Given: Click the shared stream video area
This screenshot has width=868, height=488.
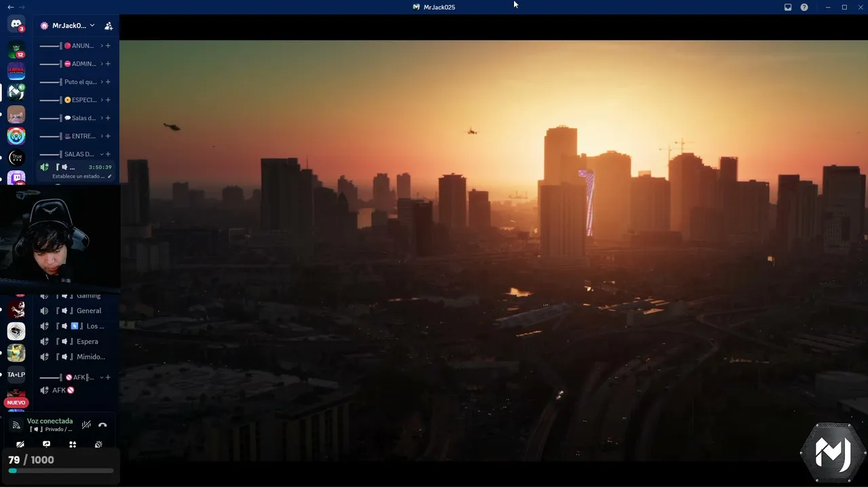Looking at the screenshot, I should click(494, 251).
